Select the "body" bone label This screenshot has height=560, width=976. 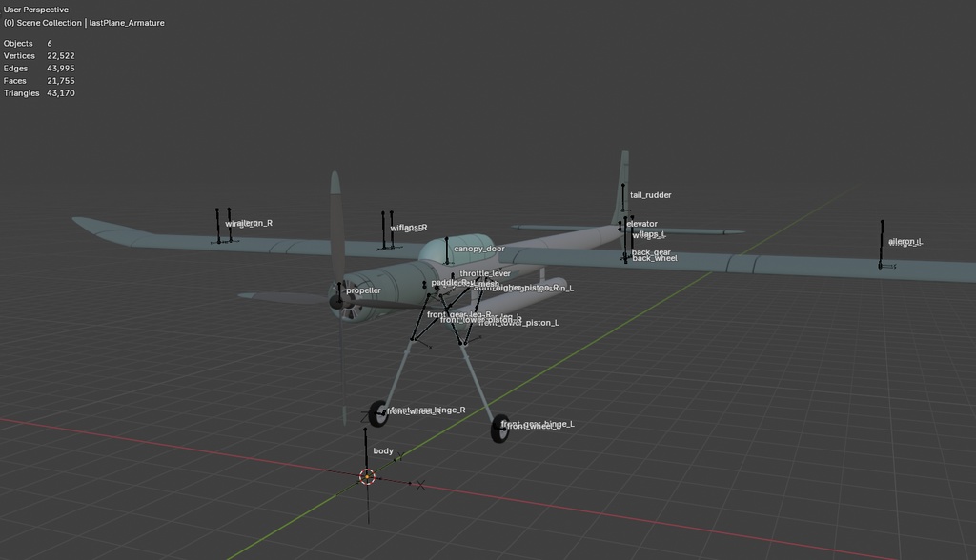tap(383, 451)
